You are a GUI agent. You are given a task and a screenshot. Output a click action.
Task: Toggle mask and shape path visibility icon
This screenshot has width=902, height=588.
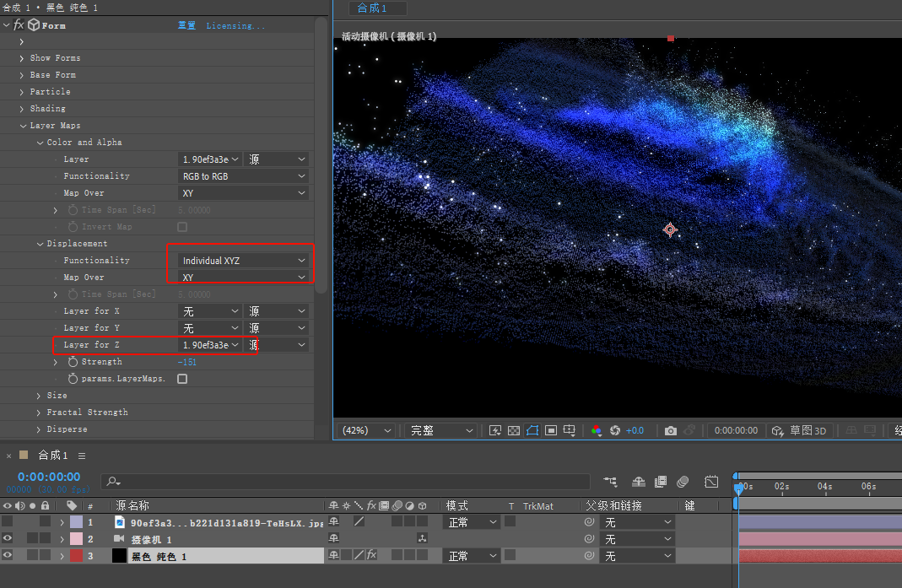click(532, 430)
